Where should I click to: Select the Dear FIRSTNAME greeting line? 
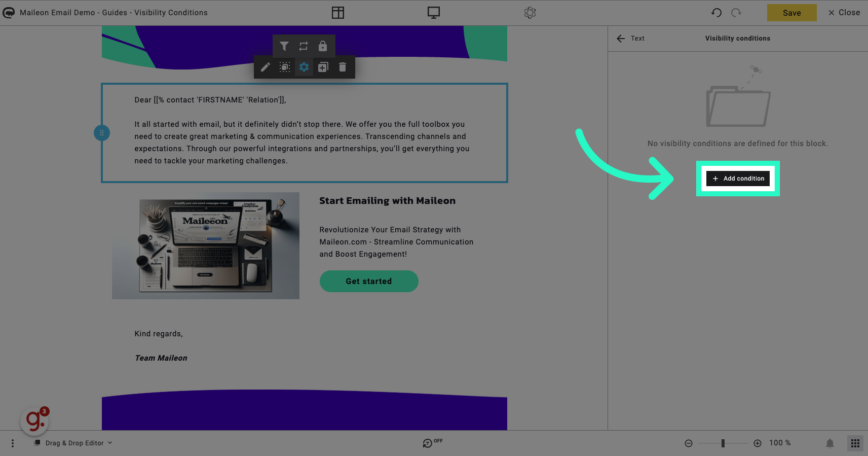click(x=210, y=100)
